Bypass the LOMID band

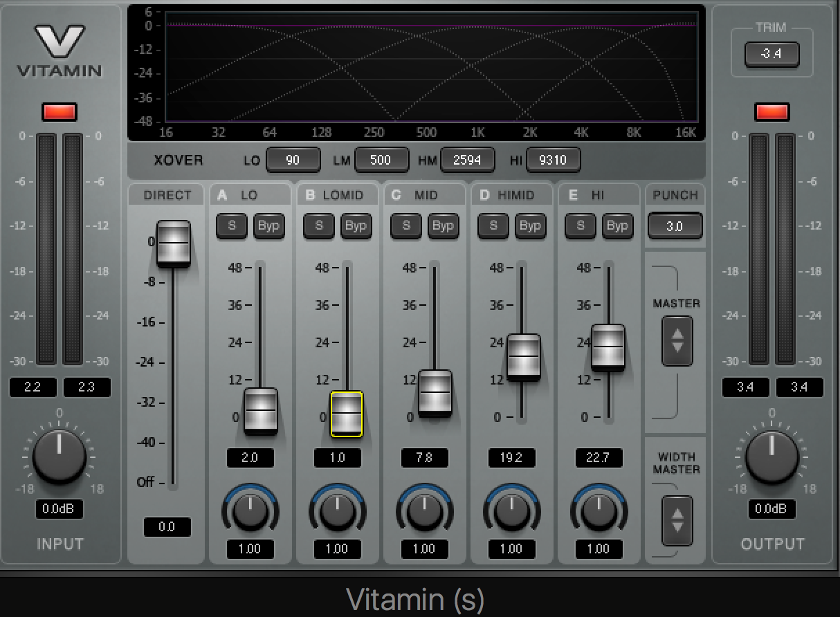tap(356, 225)
